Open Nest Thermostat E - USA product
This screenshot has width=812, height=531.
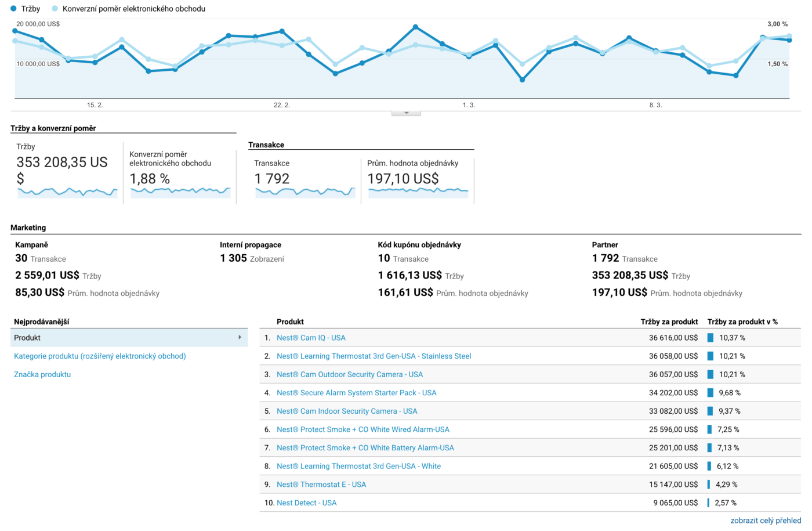click(321, 485)
